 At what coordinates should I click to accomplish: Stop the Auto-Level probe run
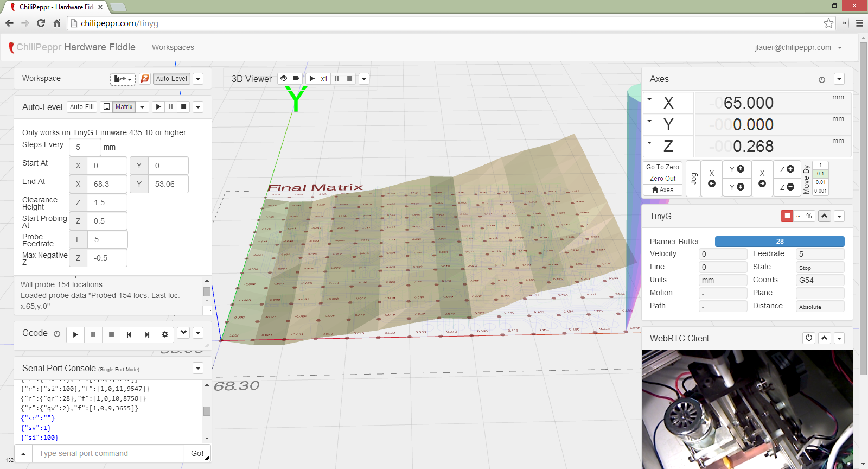[184, 107]
